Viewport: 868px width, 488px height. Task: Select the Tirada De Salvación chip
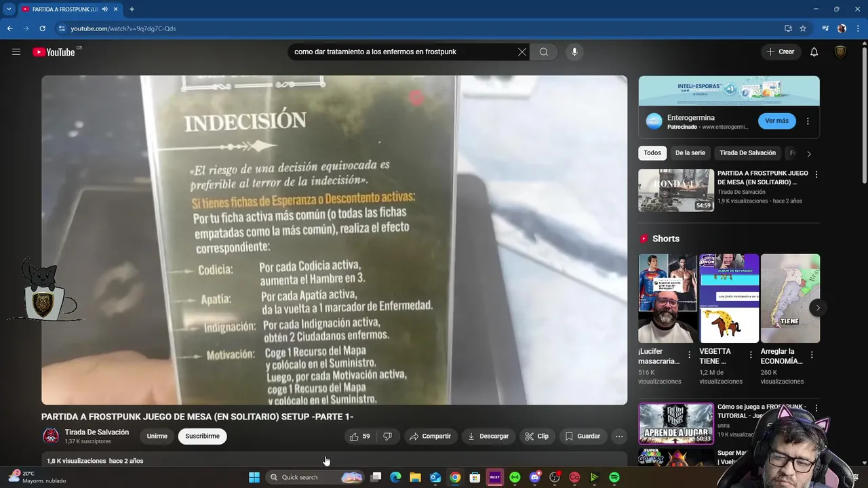click(x=747, y=153)
